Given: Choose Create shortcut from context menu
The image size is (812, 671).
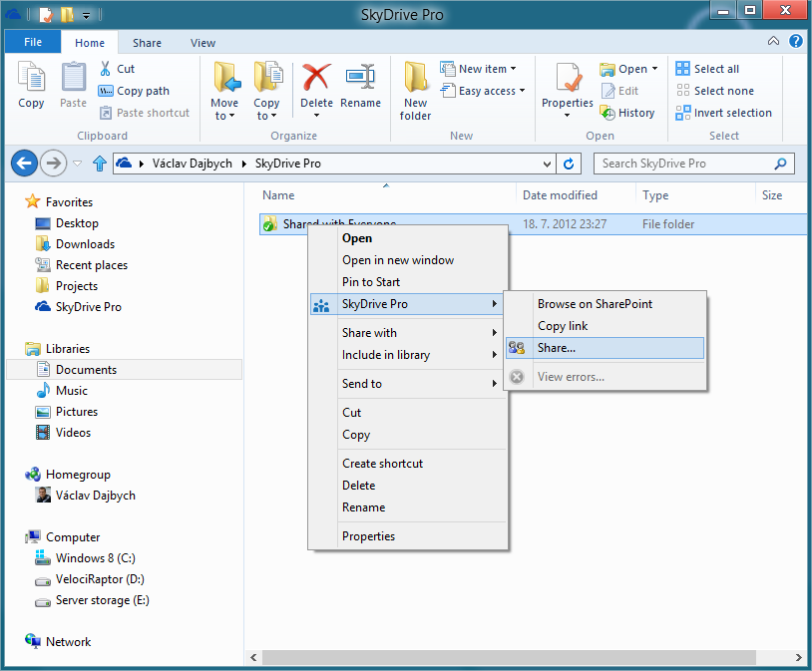Looking at the screenshot, I should coord(408,464).
